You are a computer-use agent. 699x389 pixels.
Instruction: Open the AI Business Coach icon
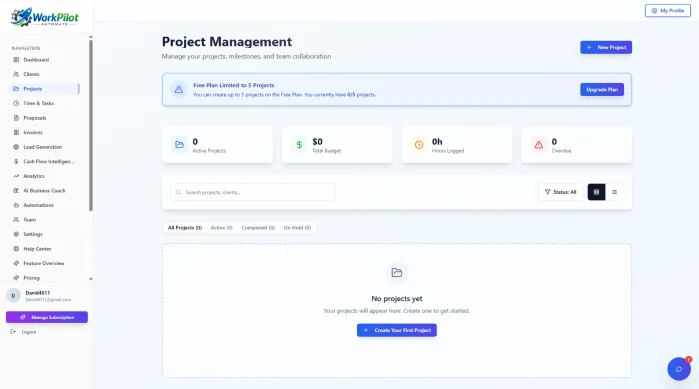(16, 191)
